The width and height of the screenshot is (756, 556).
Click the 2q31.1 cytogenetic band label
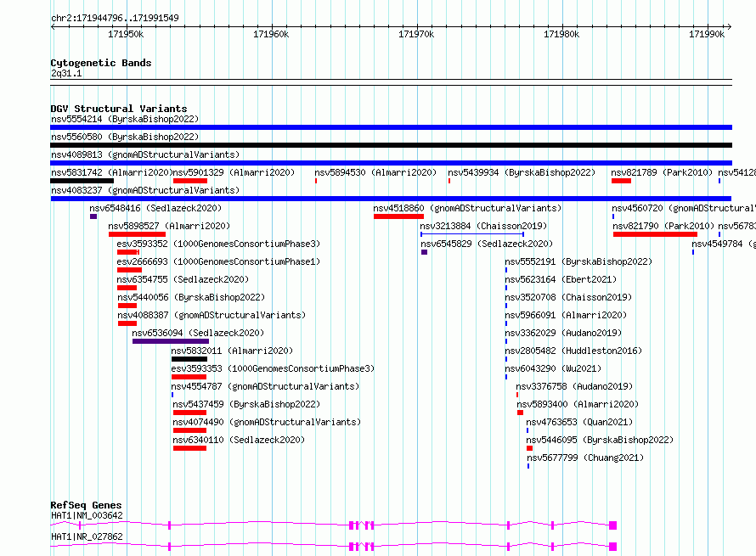pyautogui.click(x=66, y=73)
